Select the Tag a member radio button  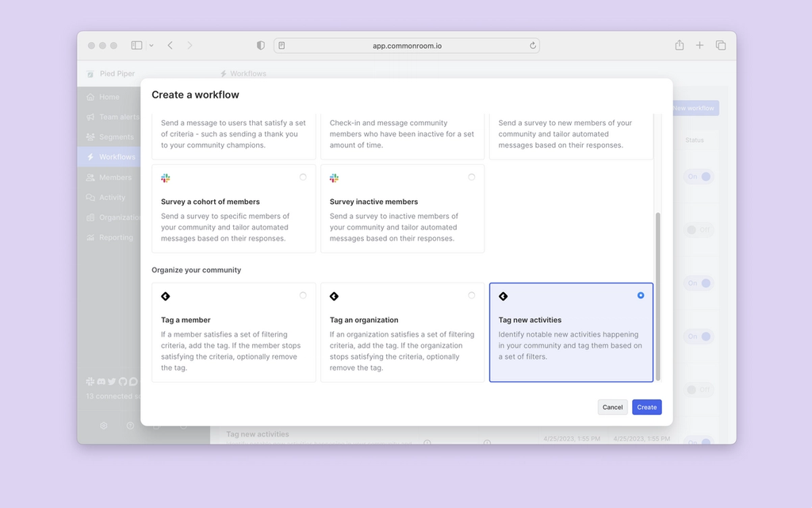(x=302, y=295)
